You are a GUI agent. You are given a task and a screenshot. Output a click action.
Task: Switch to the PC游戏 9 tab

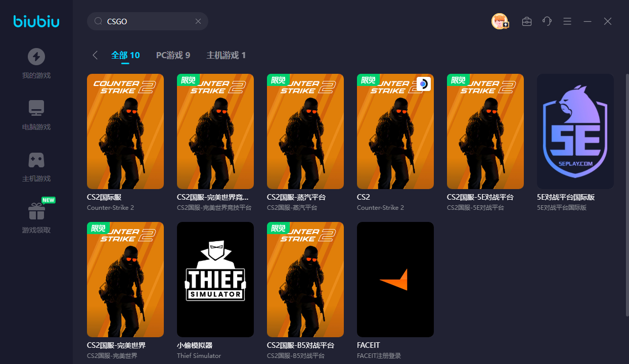pyautogui.click(x=173, y=55)
